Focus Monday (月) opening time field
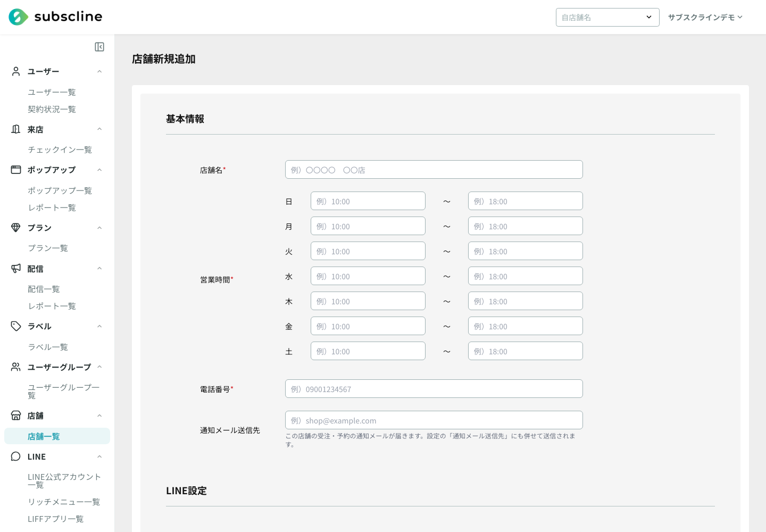The height and width of the screenshot is (532, 766). (368, 226)
